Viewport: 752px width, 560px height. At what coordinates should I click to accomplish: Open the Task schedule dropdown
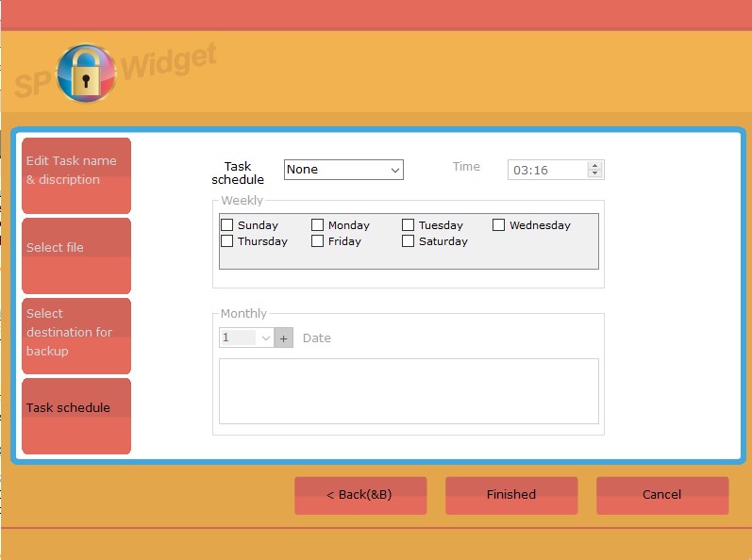343,170
